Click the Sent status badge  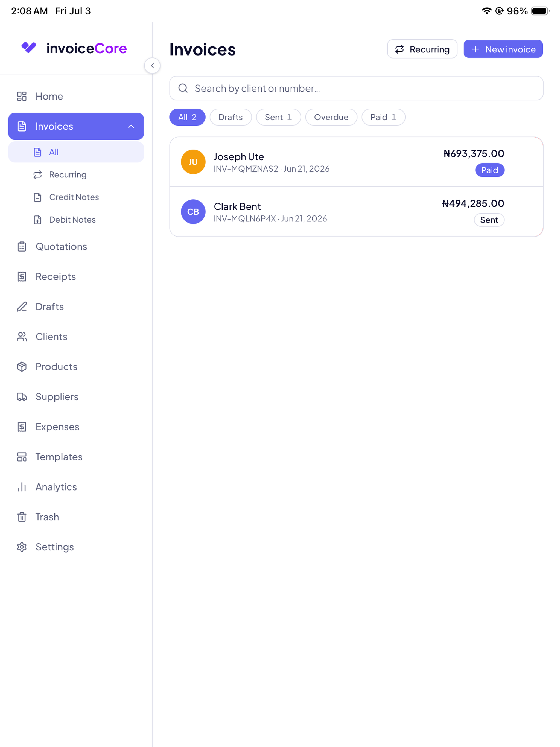click(489, 220)
